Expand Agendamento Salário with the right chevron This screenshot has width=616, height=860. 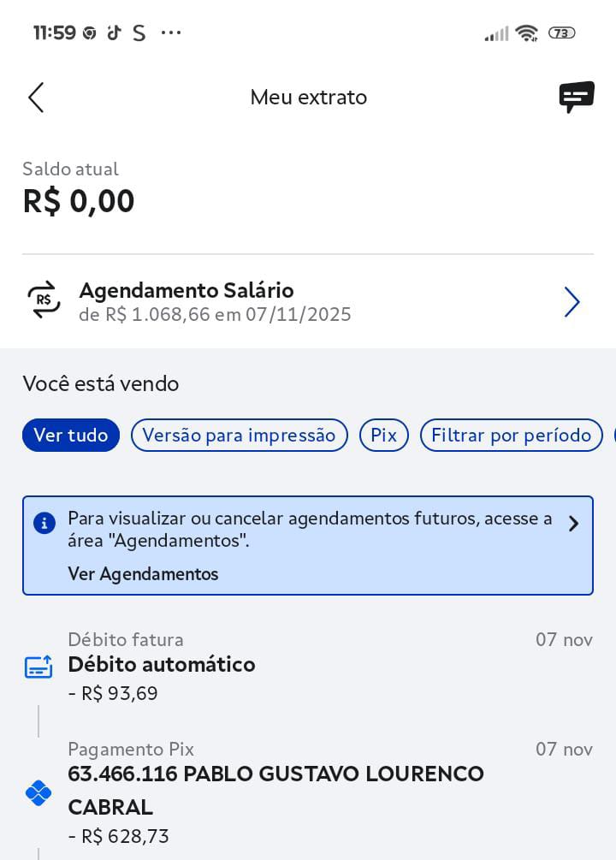pyautogui.click(x=572, y=302)
